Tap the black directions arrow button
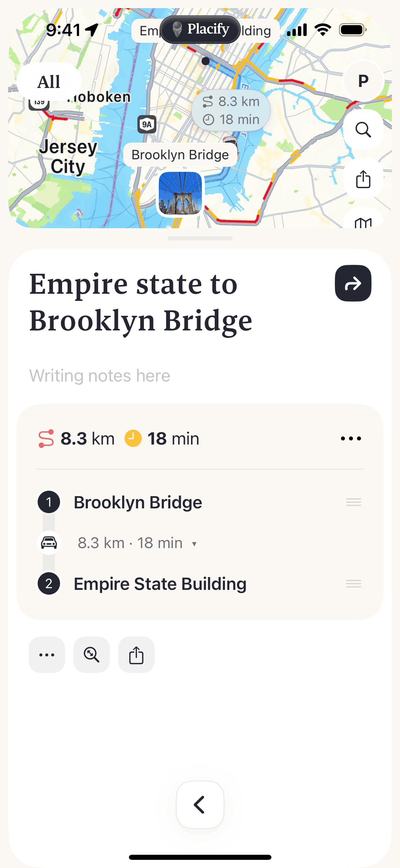The width and height of the screenshot is (400, 868). pos(353,283)
